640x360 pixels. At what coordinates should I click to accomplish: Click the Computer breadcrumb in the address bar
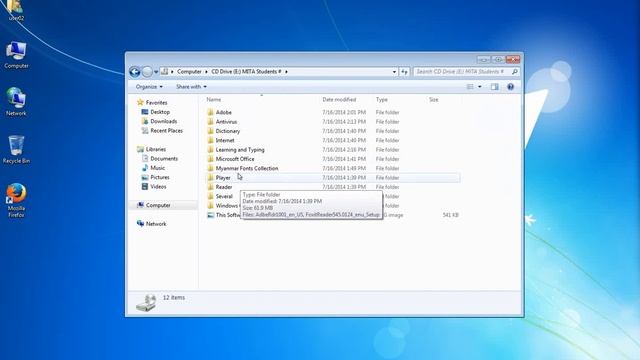click(189, 71)
